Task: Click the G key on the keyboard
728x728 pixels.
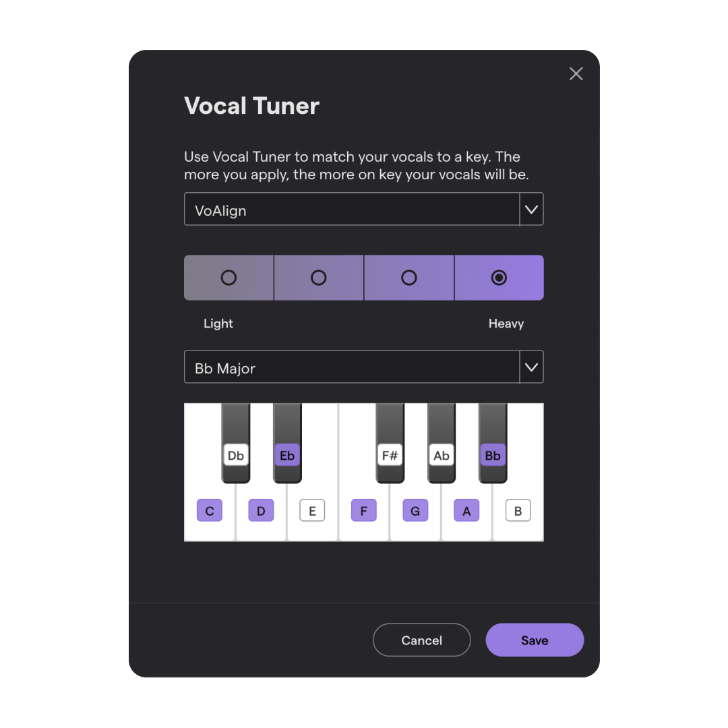Action: tap(415, 510)
